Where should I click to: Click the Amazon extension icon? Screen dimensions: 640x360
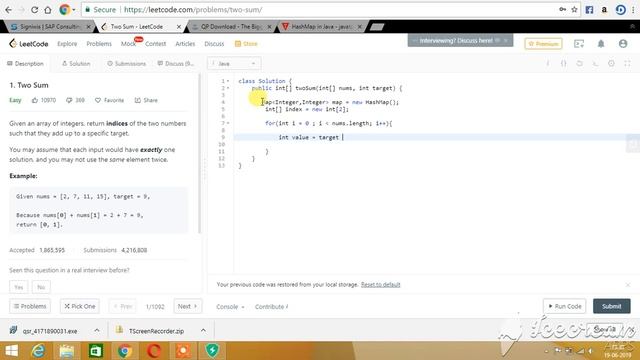(x=604, y=9)
